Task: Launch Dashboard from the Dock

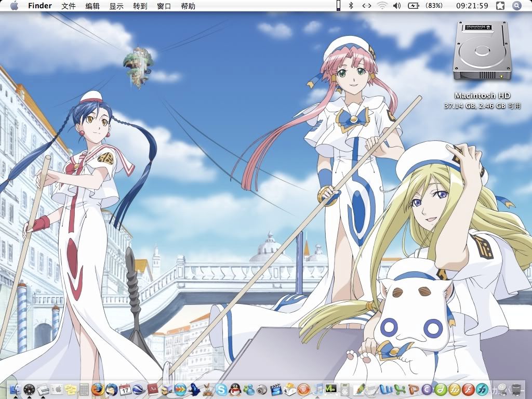Action: pos(30,390)
